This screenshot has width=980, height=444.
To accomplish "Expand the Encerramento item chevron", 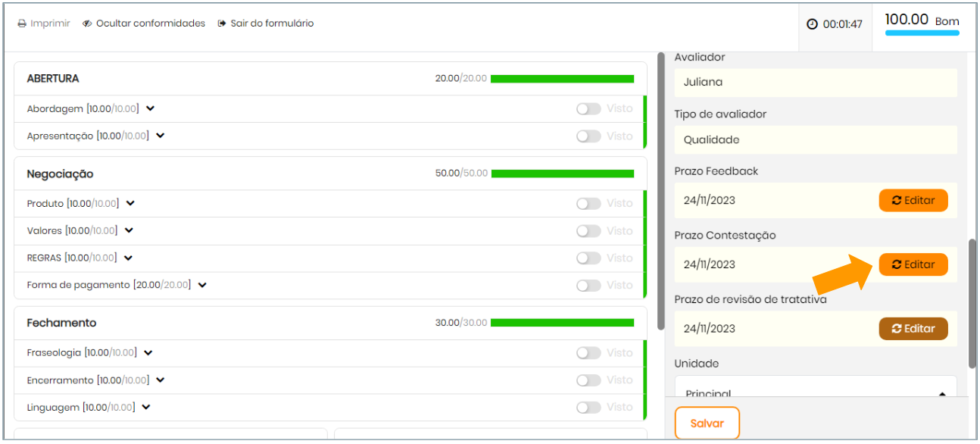I will point(160,380).
